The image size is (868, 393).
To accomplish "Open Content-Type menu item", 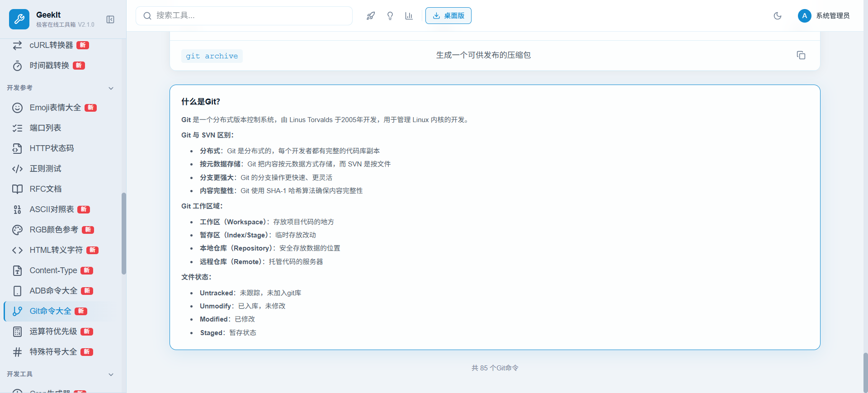I will (60, 270).
